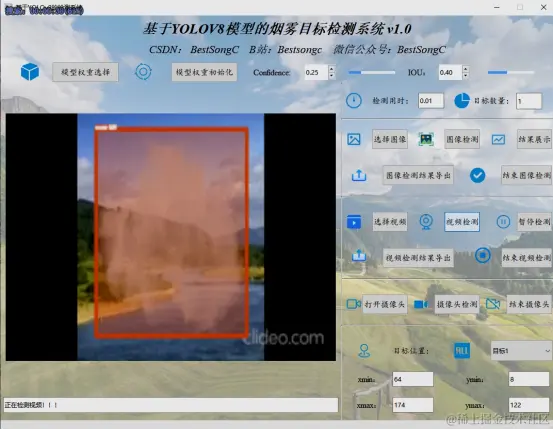The image size is (554, 430).
Task: Click the upload icon beside 图像检测结果导出
Action: pyautogui.click(x=359, y=175)
